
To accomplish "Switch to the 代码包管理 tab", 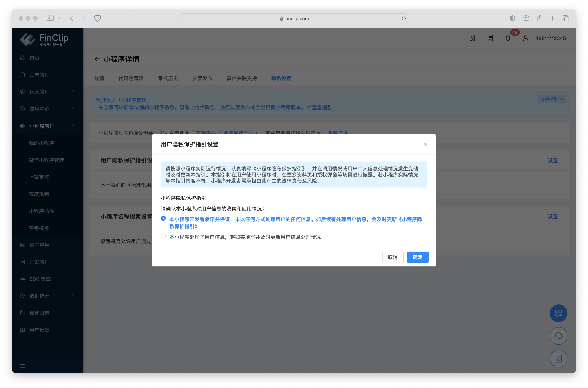I will 131,78.
